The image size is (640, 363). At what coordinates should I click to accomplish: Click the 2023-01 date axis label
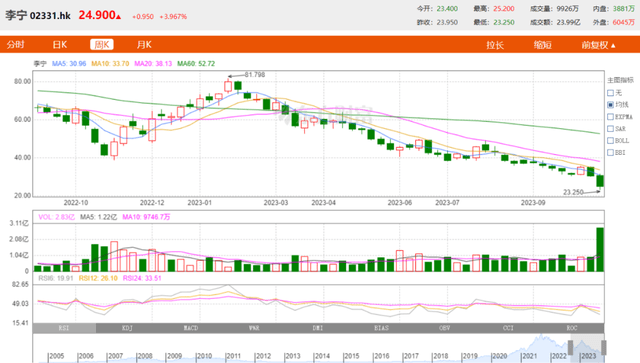[x=200, y=203]
